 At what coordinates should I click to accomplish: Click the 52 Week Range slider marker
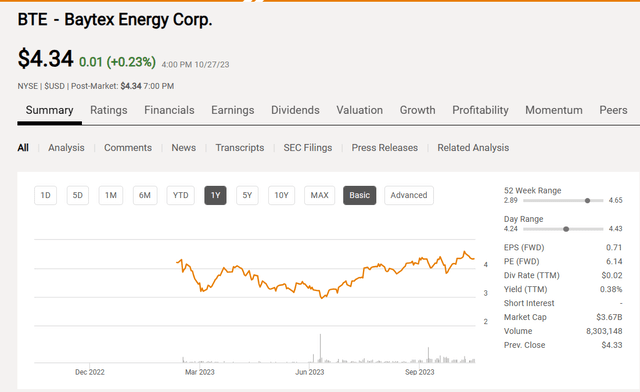coord(587,200)
